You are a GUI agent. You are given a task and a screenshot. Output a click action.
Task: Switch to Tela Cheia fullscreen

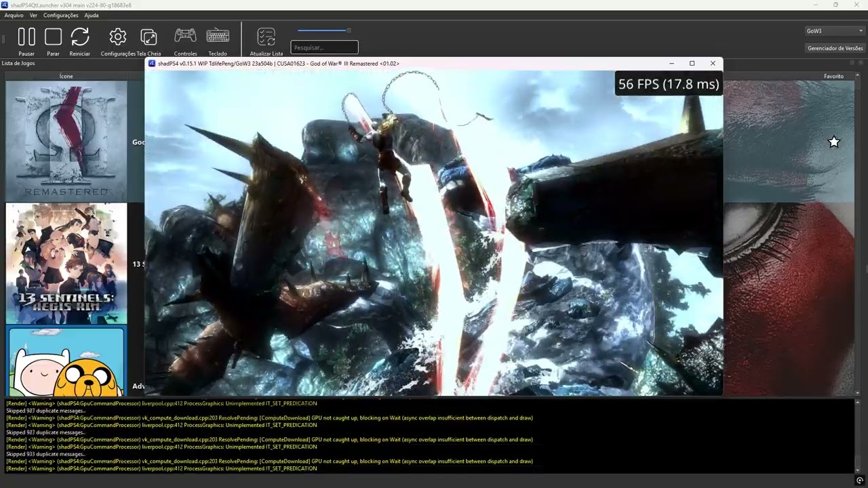(149, 42)
